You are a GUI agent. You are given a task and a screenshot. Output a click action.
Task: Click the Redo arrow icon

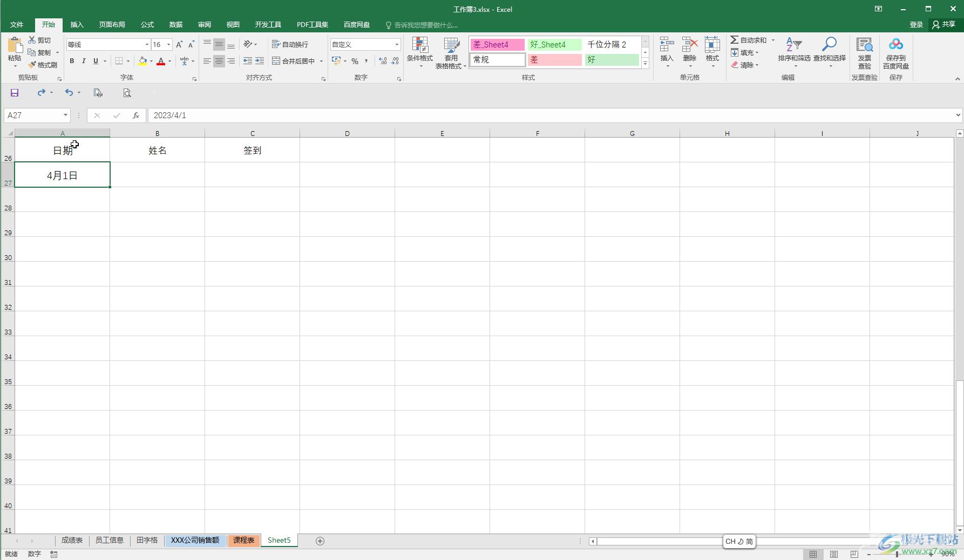[41, 93]
